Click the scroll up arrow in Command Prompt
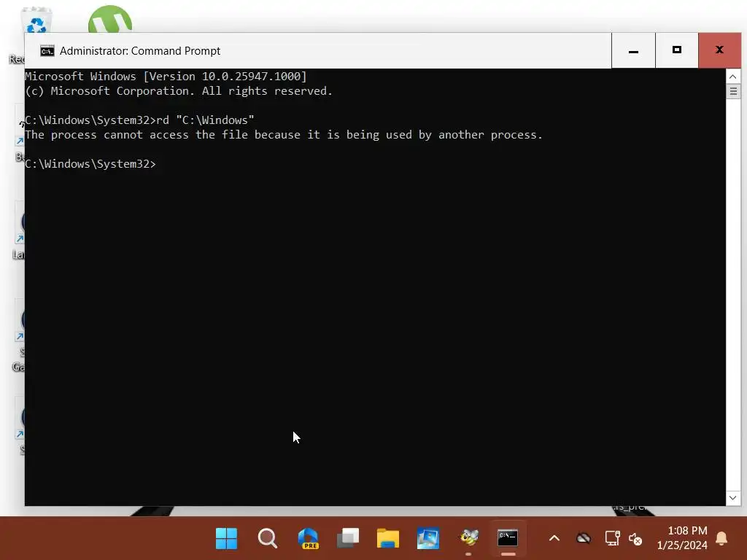This screenshot has height=560, width=747. (x=732, y=77)
